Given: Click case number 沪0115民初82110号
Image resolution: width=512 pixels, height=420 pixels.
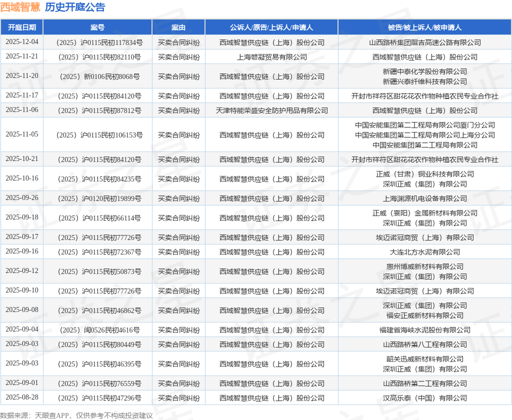Looking at the screenshot, I should coord(111,57).
